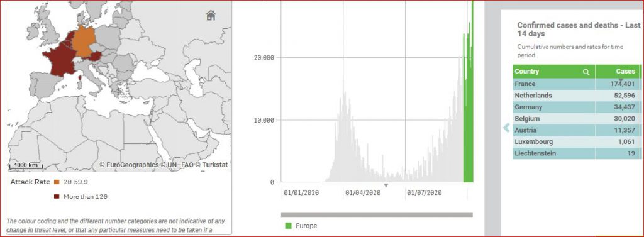Click the orange 20-59.9 attack rate swatch

pos(57,182)
